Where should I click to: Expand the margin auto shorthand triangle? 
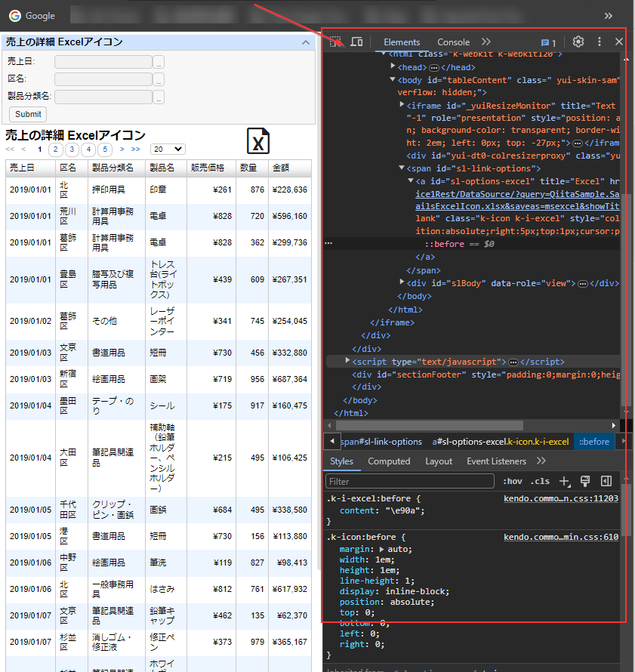pos(382,550)
